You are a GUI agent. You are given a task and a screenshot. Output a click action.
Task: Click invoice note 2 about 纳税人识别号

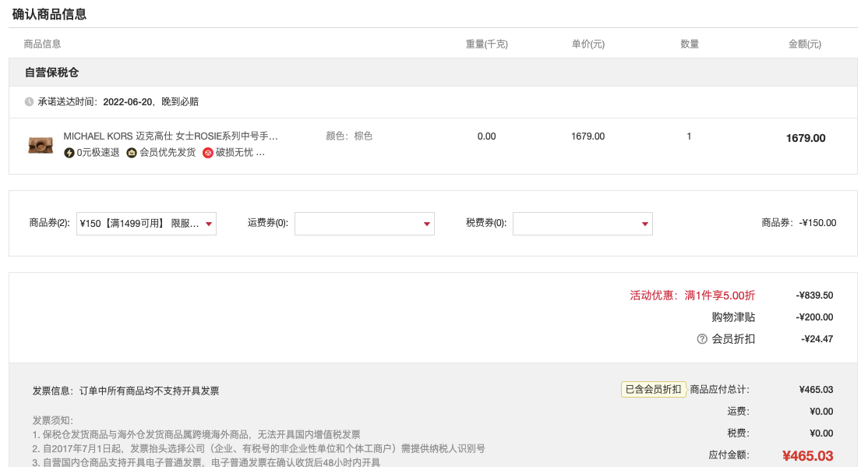coord(258,448)
